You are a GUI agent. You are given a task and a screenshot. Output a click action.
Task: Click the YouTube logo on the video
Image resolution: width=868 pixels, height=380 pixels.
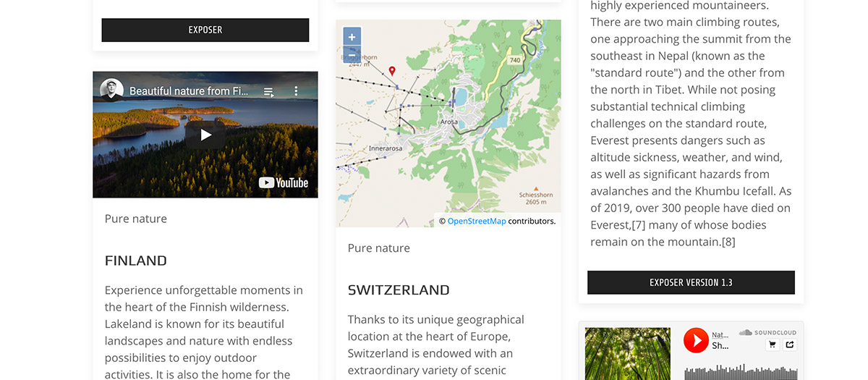[284, 183]
